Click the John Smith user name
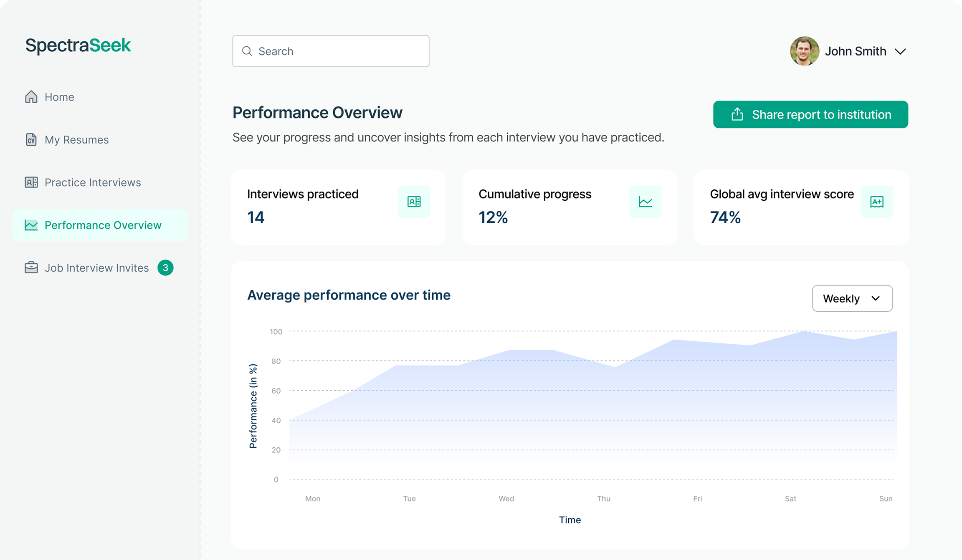 point(856,51)
